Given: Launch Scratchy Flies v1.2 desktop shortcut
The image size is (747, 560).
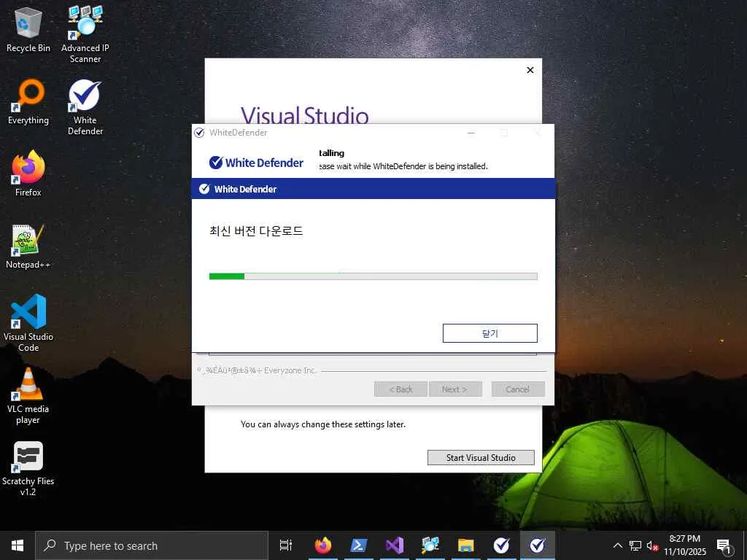Looking at the screenshot, I should pyautogui.click(x=28, y=469).
